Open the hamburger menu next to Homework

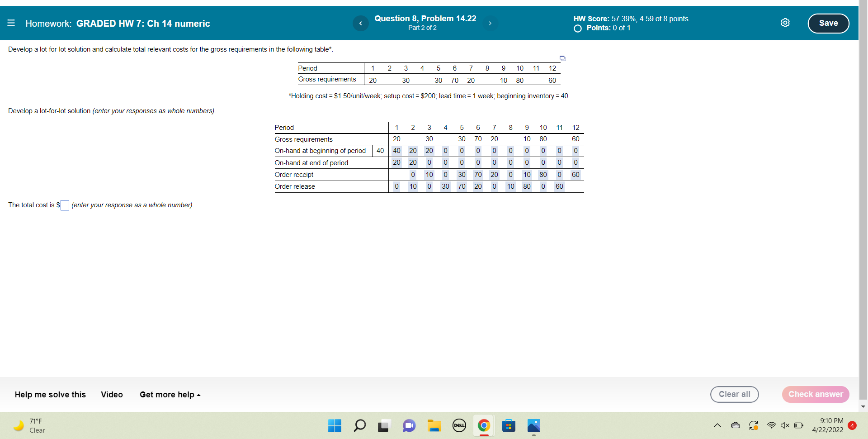point(11,23)
